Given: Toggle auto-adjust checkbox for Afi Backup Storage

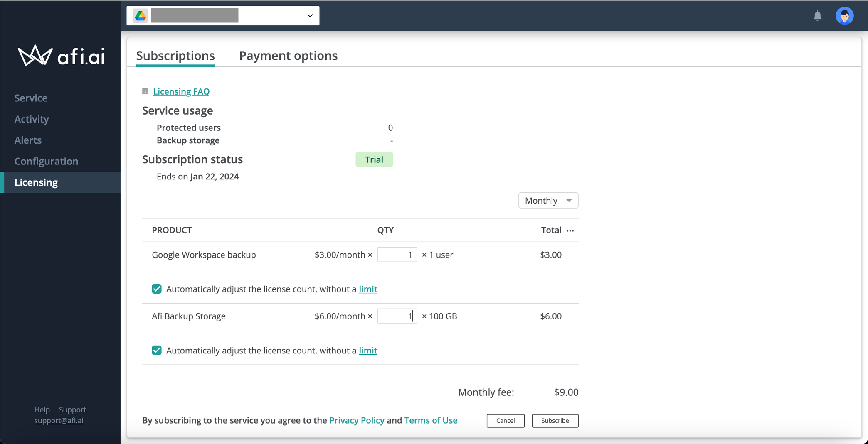Looking at the screenshot, I should (x=157, y=351).
